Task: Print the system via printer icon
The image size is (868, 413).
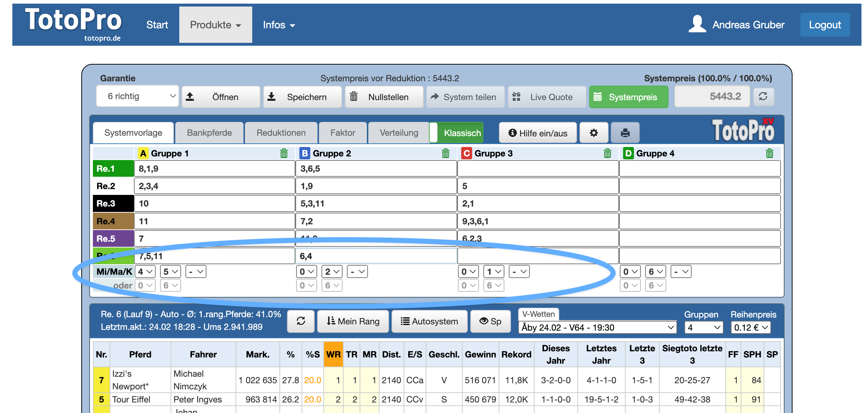Action: coord(625,133)
